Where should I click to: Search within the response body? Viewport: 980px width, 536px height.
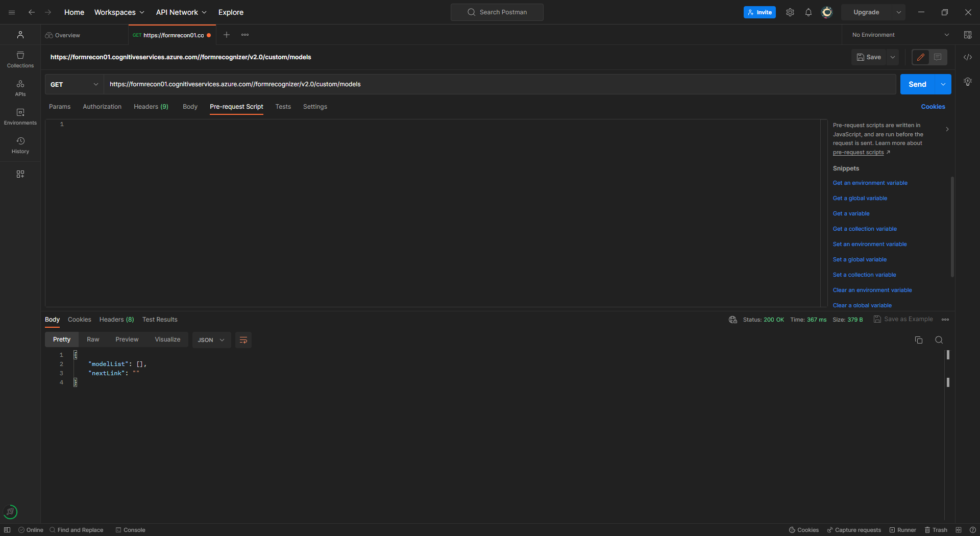pyautogui.click(x=939, y=340)
